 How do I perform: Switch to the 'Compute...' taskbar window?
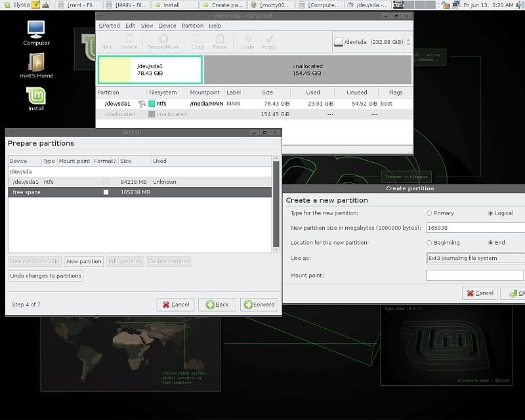(320, 5)
